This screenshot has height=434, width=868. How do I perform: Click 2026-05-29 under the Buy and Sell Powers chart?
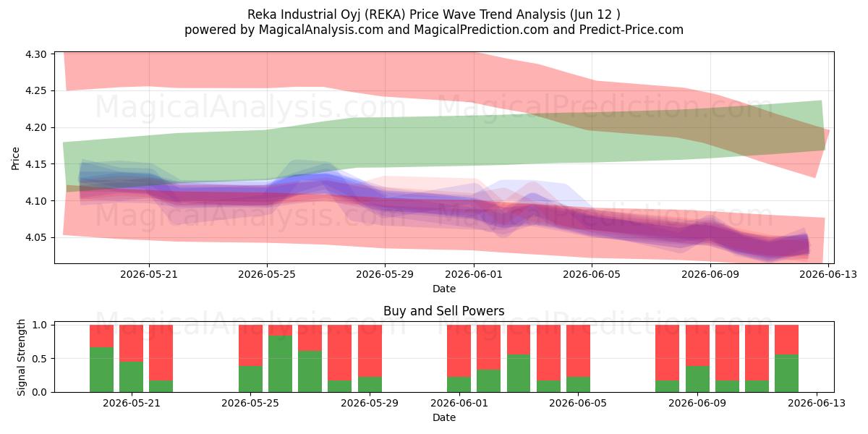370,404
